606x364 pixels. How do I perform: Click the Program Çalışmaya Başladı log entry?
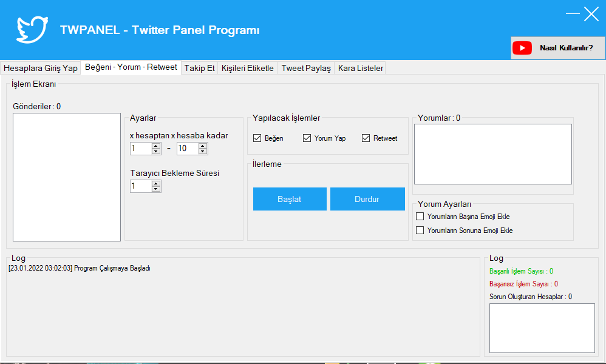[x=80, y=268]
